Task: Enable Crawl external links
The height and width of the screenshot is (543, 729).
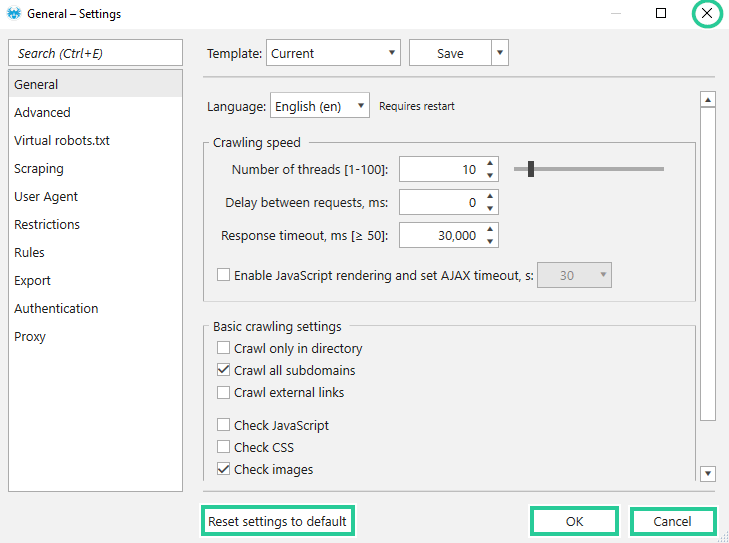Action: tap(224, 392)
